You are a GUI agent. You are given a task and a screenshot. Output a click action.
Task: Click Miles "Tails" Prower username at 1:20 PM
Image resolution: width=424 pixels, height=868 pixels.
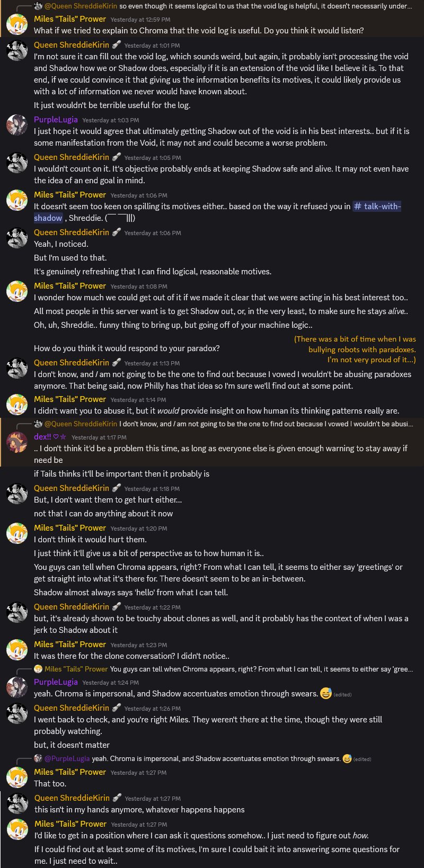(70, 528)
